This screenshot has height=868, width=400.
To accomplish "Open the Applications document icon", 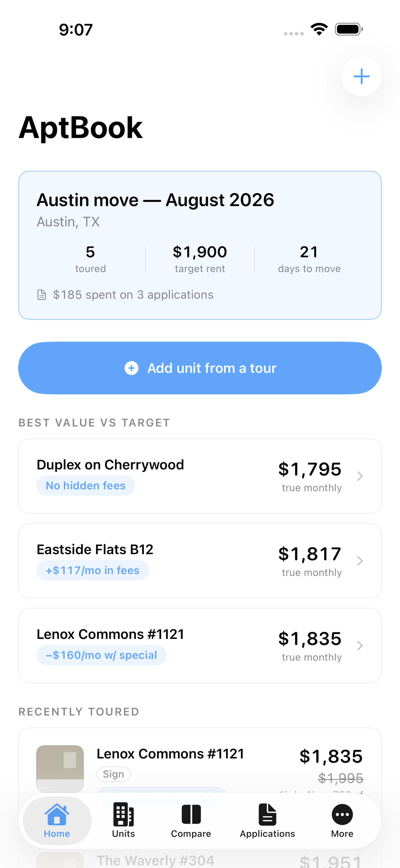I will point(267,814).
